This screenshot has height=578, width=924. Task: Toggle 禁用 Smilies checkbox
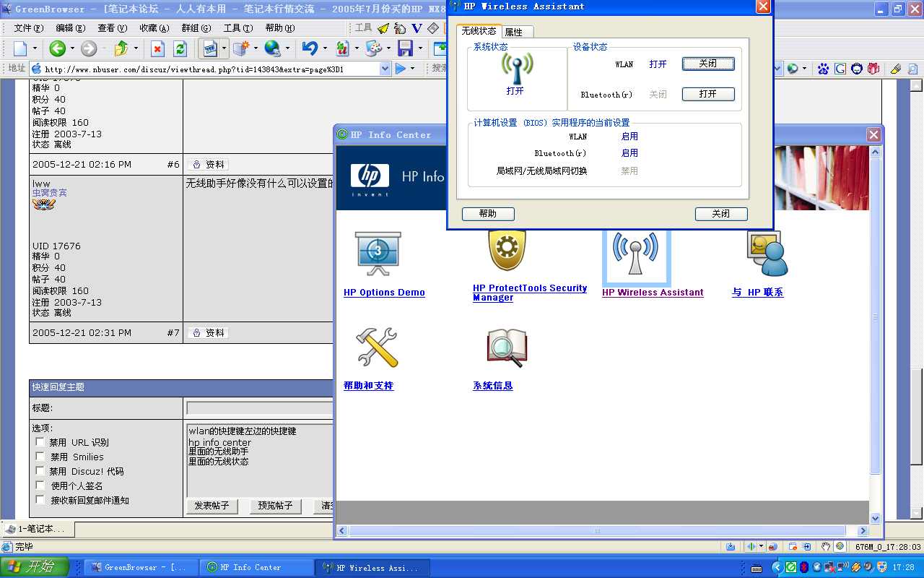pyautogui.click(x=40, y=457)
